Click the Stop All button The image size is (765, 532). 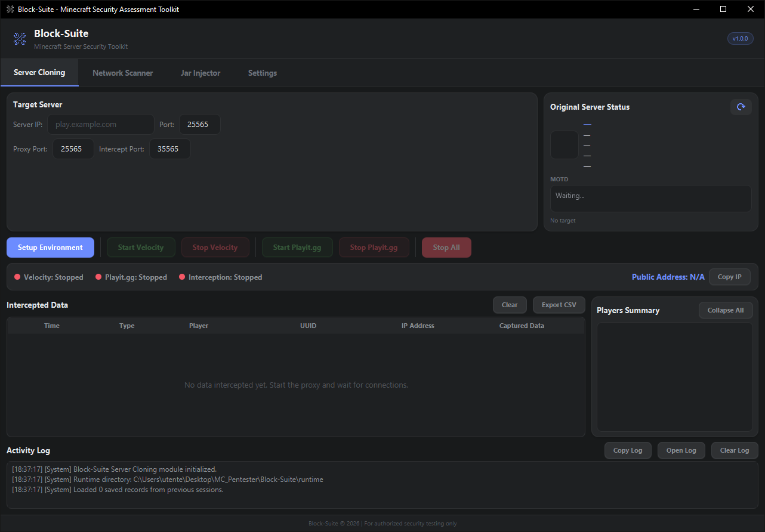[x=446, y=248]
